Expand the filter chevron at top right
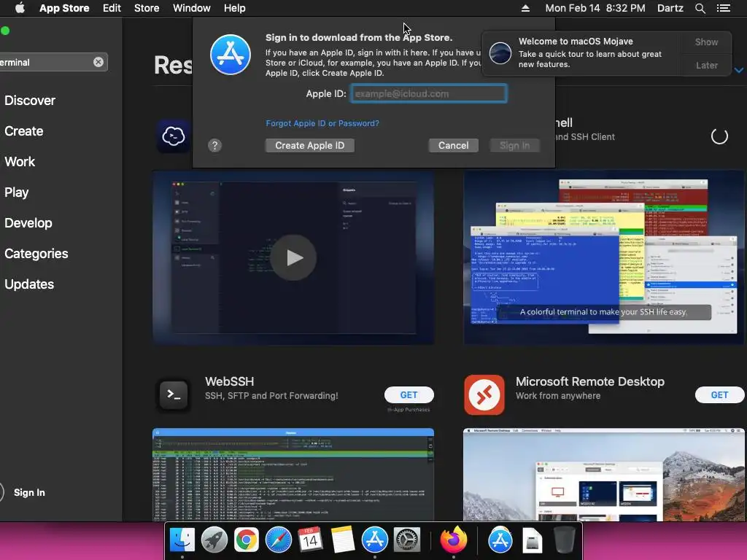Viewport: 747px width, 560px height. (x=738, y=70)
